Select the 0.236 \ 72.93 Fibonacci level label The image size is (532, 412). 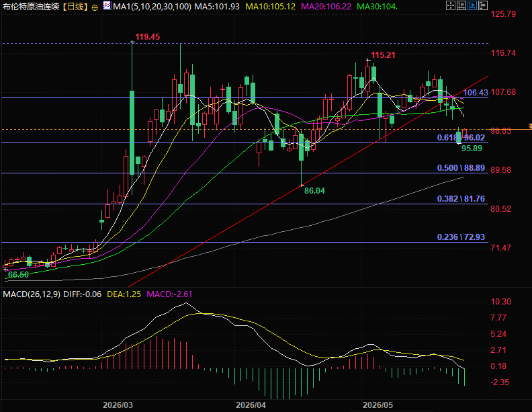461,237
